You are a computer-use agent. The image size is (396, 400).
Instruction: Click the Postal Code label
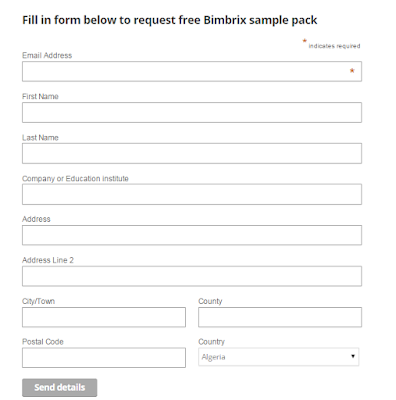pos(43,342)
